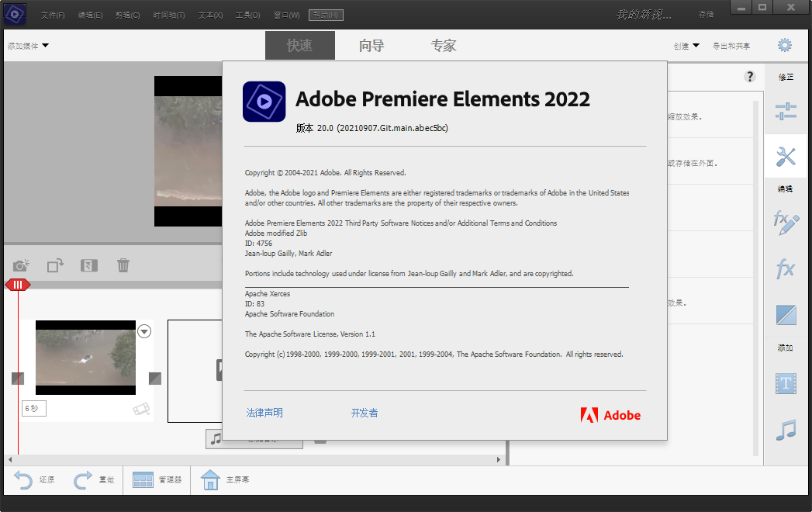Select the fx-pencil applied effects icon
The height and width of the screenshot is (512, 812).
pos(786,223)
